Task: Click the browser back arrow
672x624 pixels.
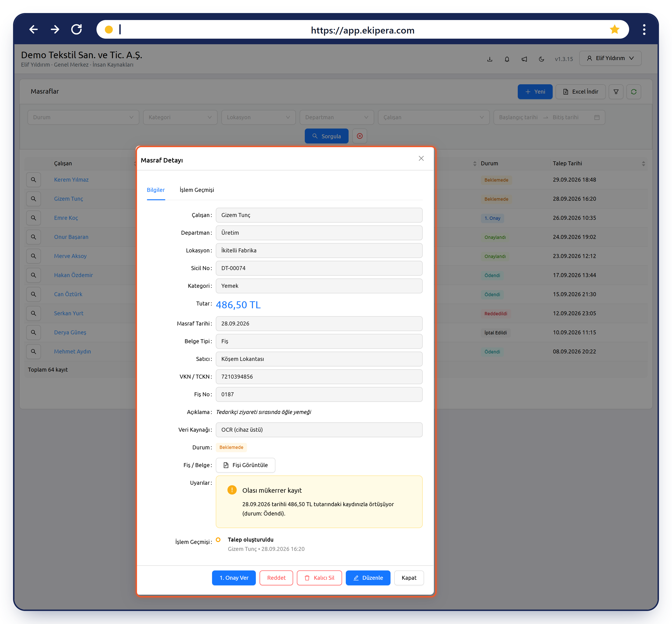Action: pos(33,29)
